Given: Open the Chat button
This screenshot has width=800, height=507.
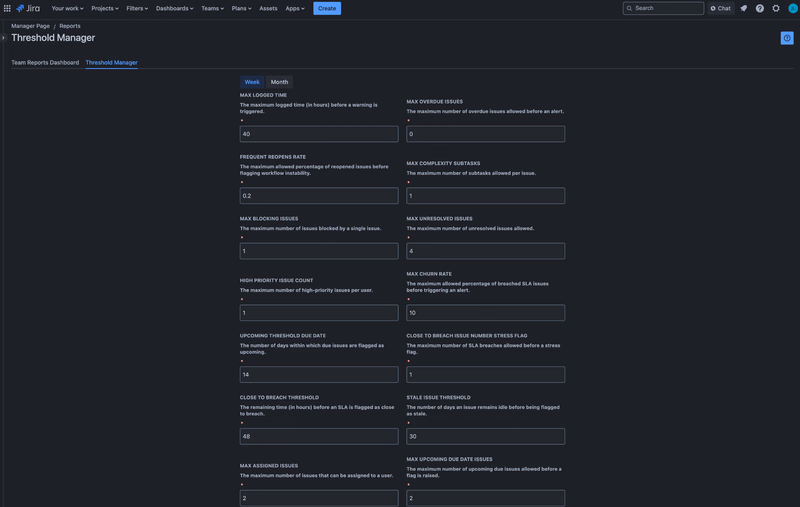Looking at the screenshot, I should click(x=720, y=8).
